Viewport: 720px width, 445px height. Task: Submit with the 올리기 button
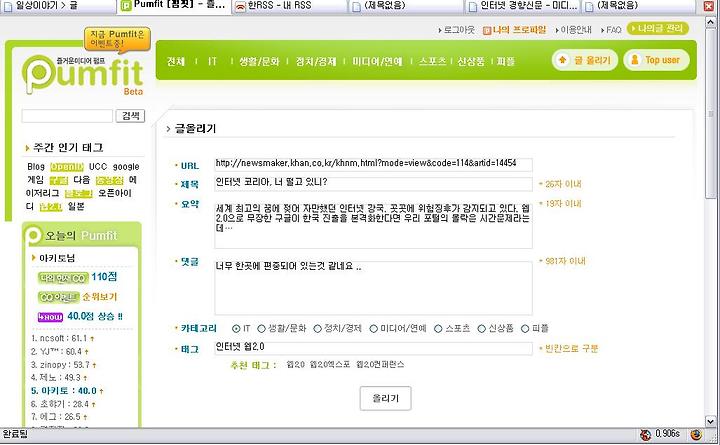coord(385,398)
